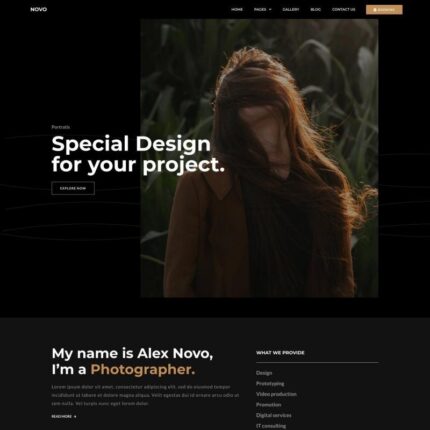This screenshot has height=430, width=430.
Task: Select Design in the services list
Action: pos(264,373)
